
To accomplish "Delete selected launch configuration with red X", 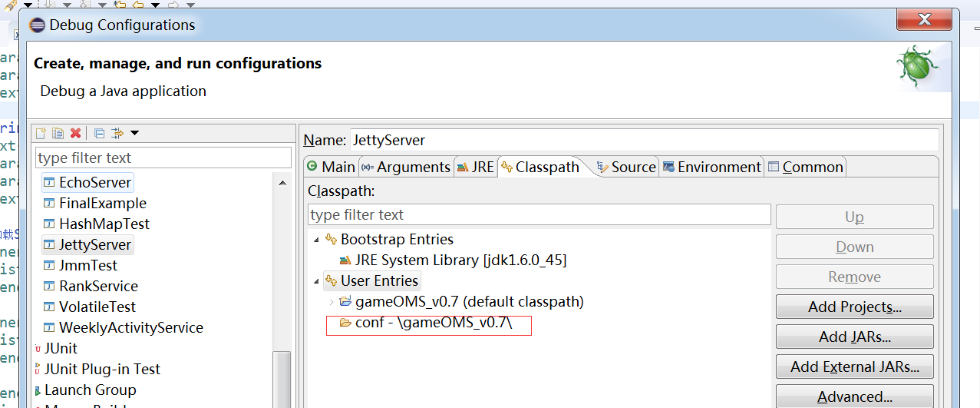I will coord(75,133).
